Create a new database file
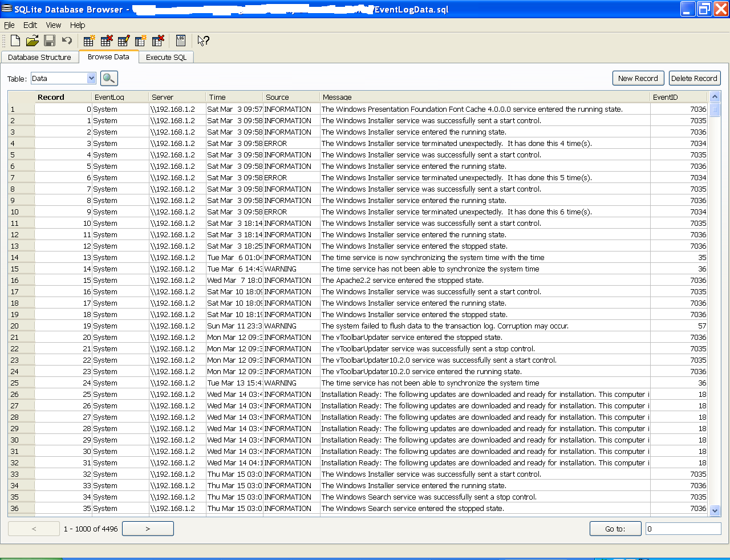 tap(14, 40)
